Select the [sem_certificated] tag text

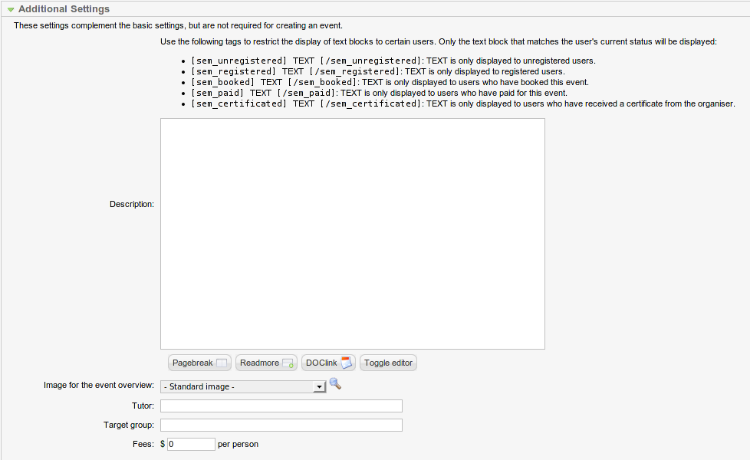click(x=239, y=104)
